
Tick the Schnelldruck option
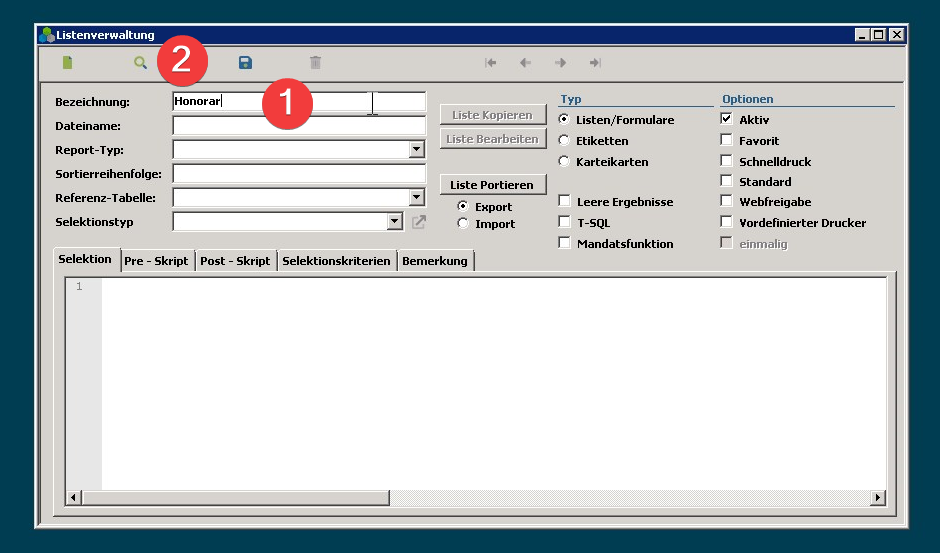pyautogui.click(x=726, y=161)
